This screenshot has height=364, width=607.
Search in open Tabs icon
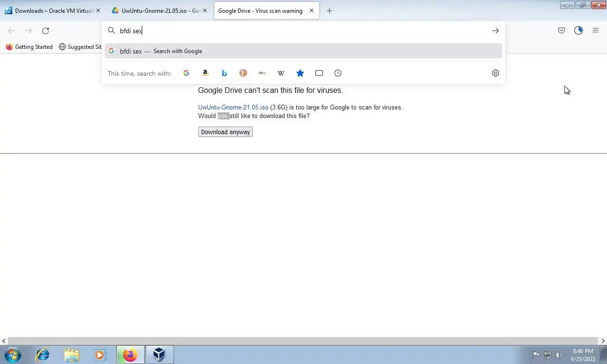(319, 73)
